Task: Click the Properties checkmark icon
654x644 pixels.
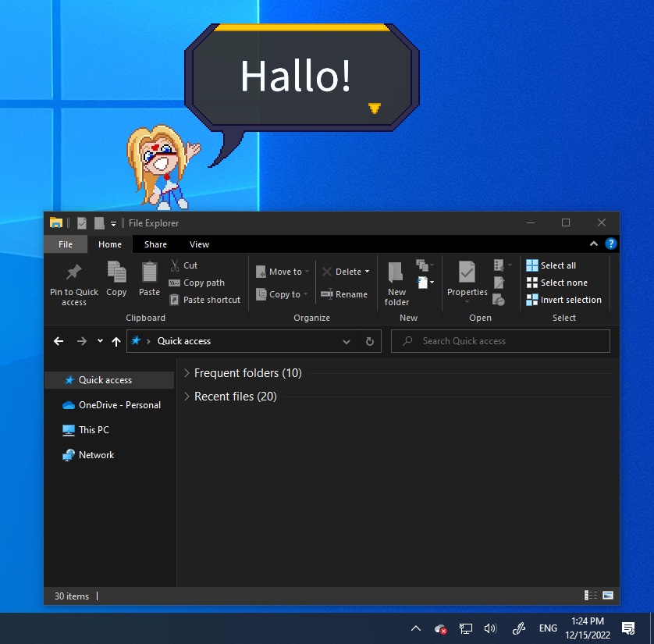Action: point(467,272)
